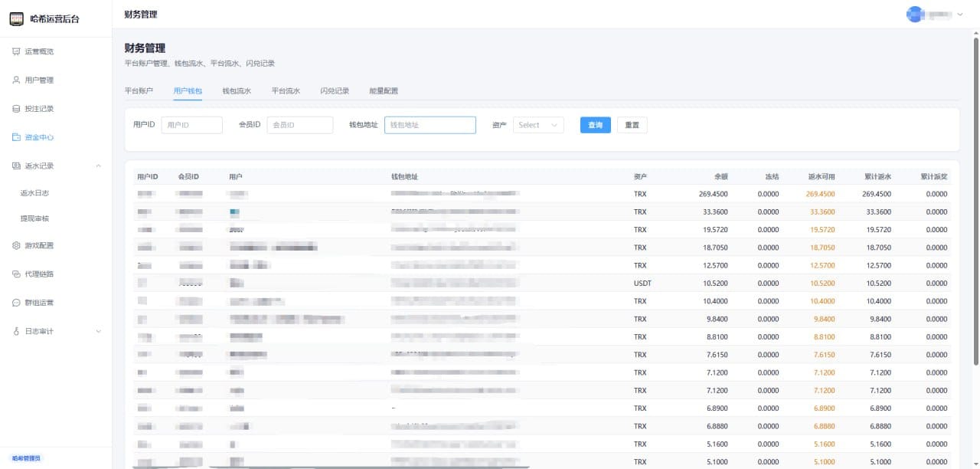The width and height of the screenshot is (980, 469).
Task: Select the 群组运营 chat bubble icon
Action: click(16, 303)
